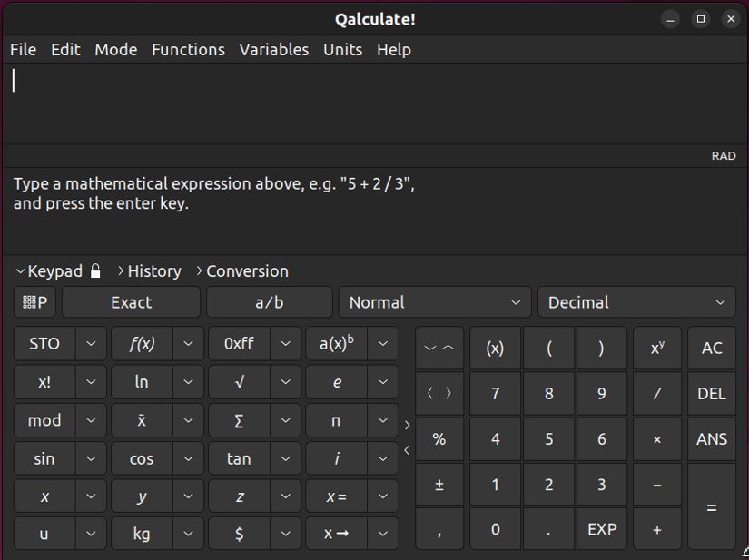
Task: Click the ± negate button
Action: (439, 485)
